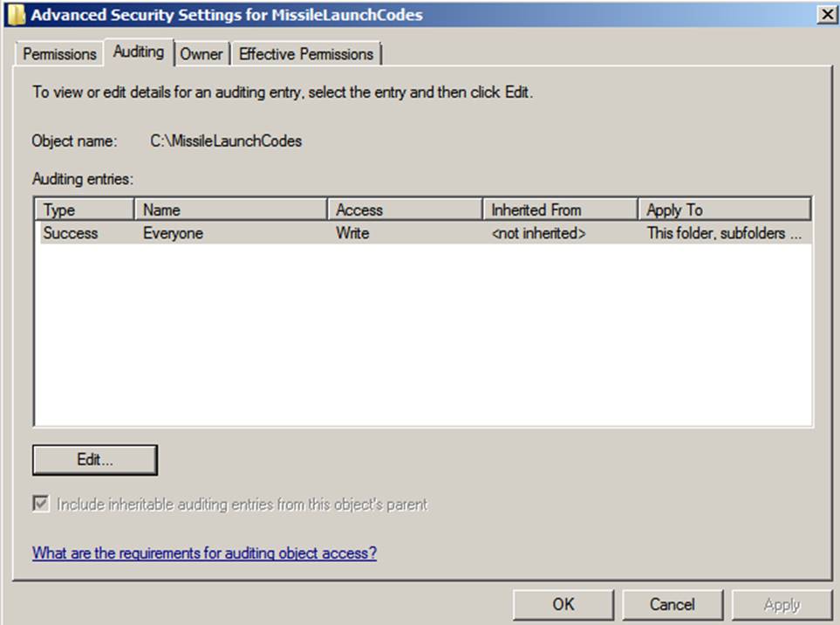Toggle include inheritable auditing entries checkbox

click(40, 504)
